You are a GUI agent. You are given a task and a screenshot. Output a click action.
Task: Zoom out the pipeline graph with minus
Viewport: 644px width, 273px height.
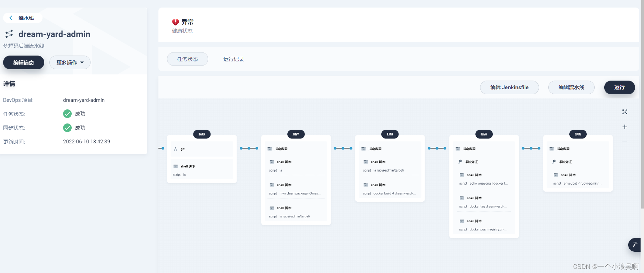pos(625,142)
